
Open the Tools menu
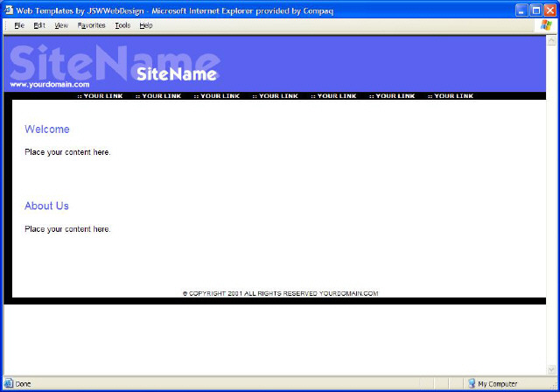[x=122, y=25]
